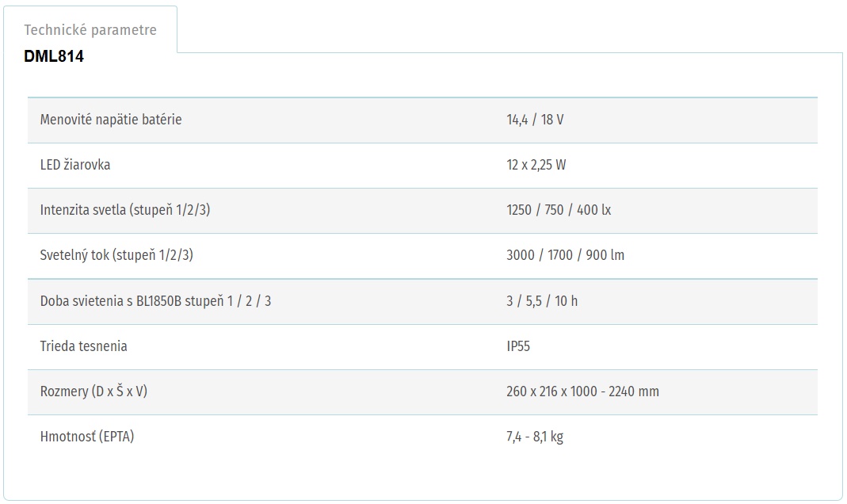The height and width of the screenshot is (504, 847).
Task: Click the Hmotnosť (EPTA) row label
Action: pos(87,437)
